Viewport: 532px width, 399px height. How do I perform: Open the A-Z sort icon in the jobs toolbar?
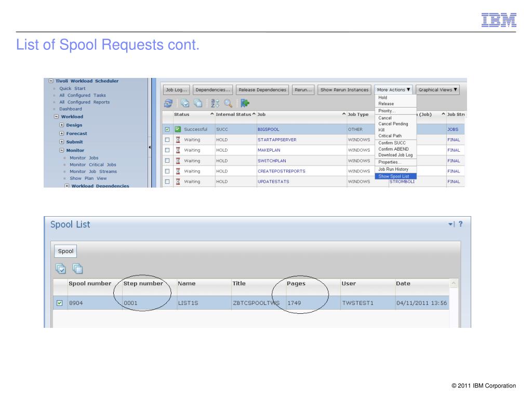[215, 103]
